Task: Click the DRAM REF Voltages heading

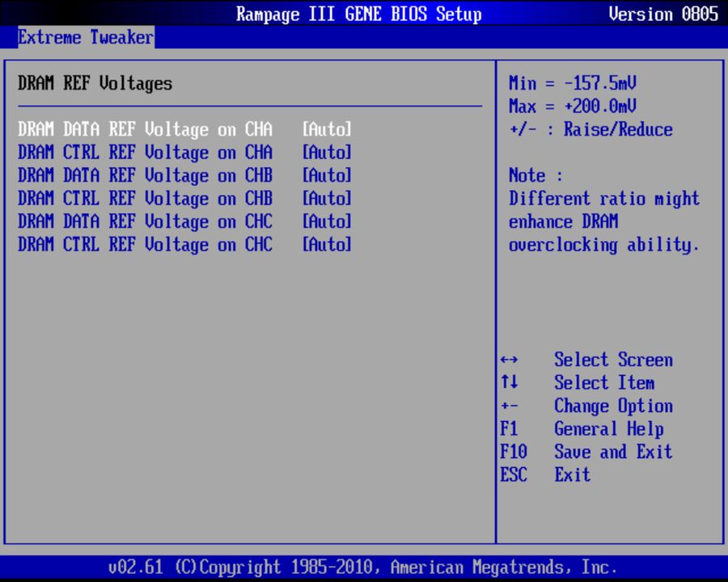Action: (95, 84)
